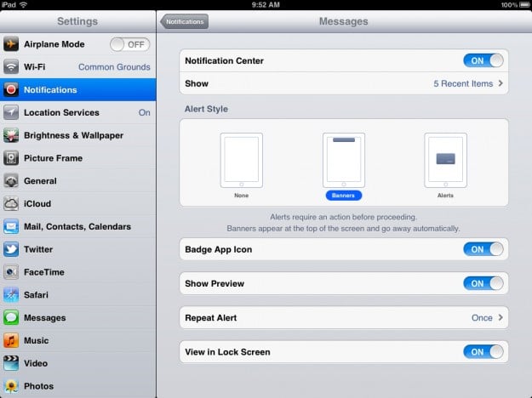Open Mail, Contacts, Calendars settings
The width and height of the screenshot is (532, 398).
[78, 226]
